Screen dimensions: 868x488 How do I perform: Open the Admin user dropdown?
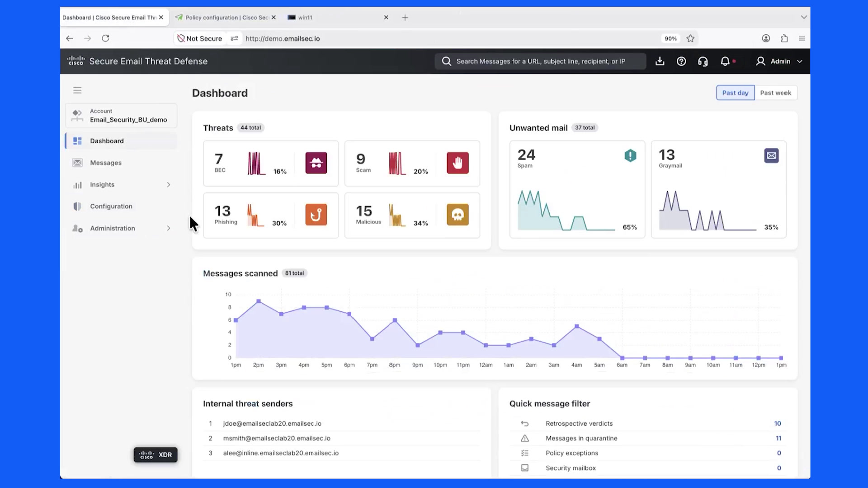pyautogui.click(x=779, y=61)
